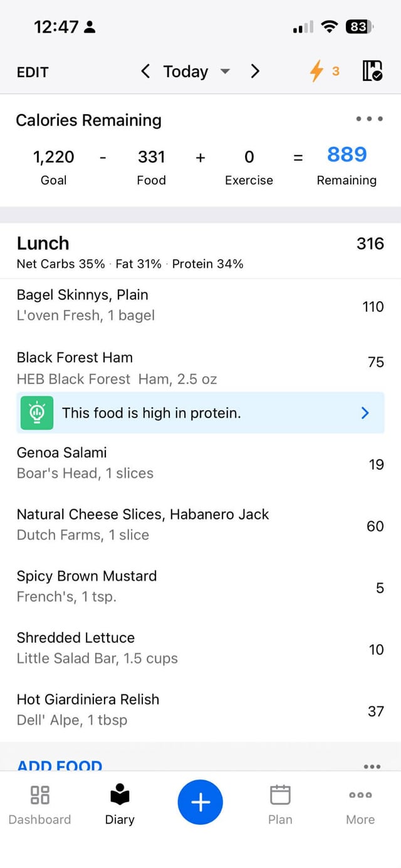This screenshot has width=401, height=868.
Task: Tap the 889 Remaining calories value
Action: [x=346, y=155]
